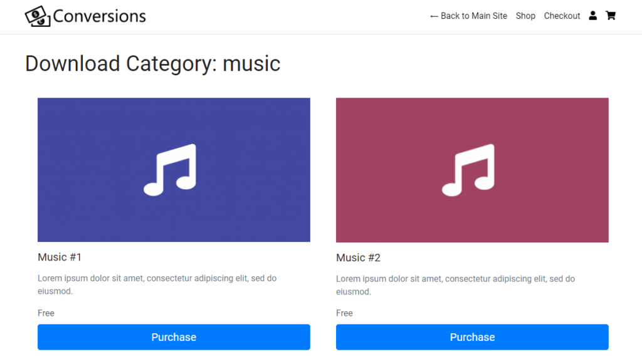
Task: Click the Download Category: music heading
Action: click(152, 63)
